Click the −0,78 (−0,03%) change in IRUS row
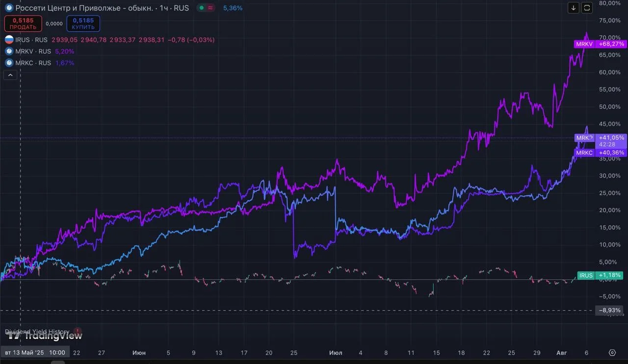This screenshot has width=628, height=364. [191, 40]
